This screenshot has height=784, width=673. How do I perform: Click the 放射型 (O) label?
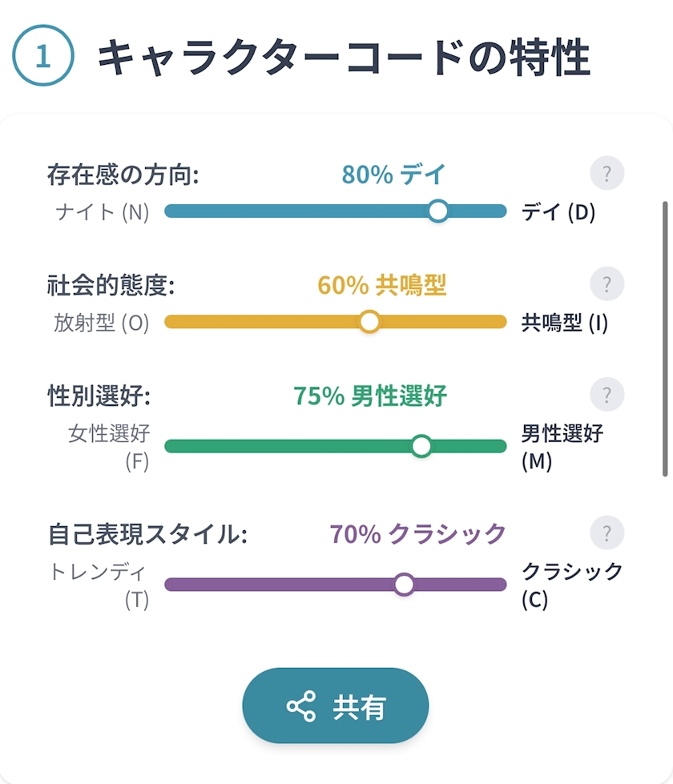click(102, 324)
